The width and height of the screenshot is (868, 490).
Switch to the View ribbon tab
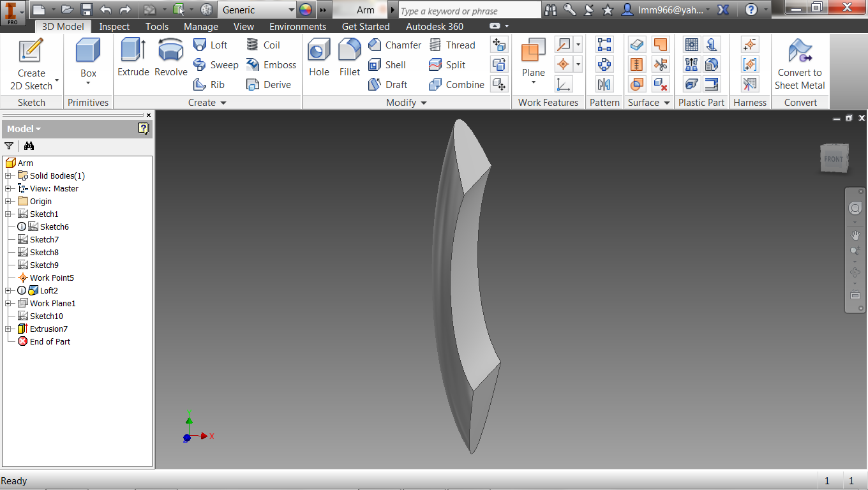[x=244, y=27]
